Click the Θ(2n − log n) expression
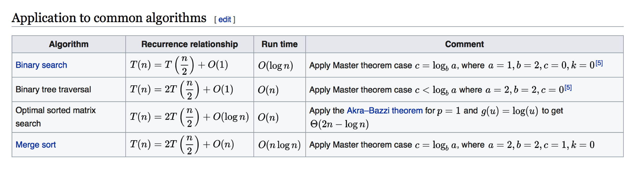The width and height of the screenshot is (644, 184). click(x=339, y=124)
